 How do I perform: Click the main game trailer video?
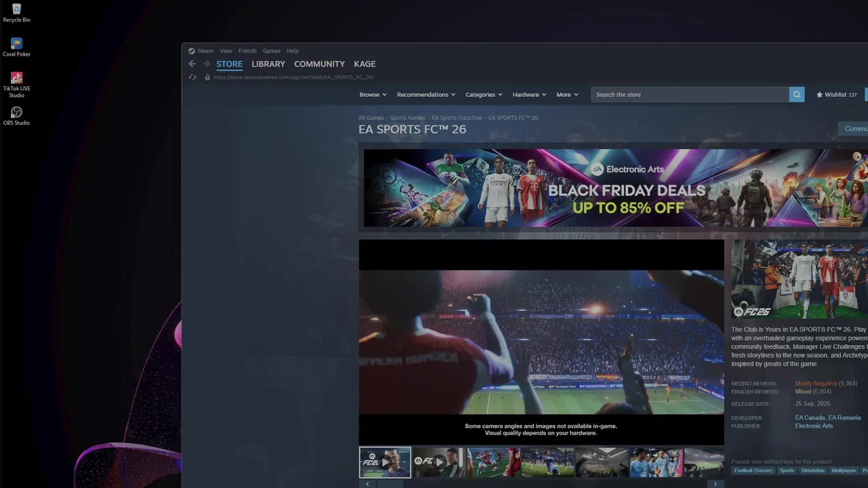[x=541, y=342]
